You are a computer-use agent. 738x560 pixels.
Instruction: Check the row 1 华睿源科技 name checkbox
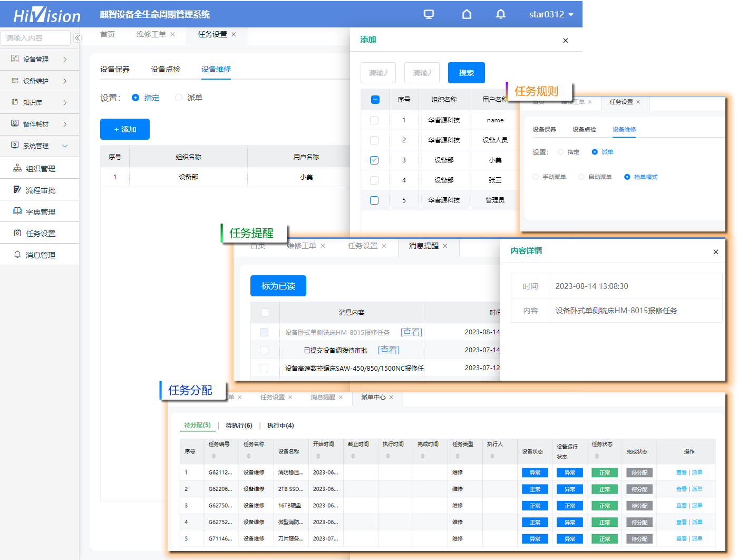tap(374, 120)
